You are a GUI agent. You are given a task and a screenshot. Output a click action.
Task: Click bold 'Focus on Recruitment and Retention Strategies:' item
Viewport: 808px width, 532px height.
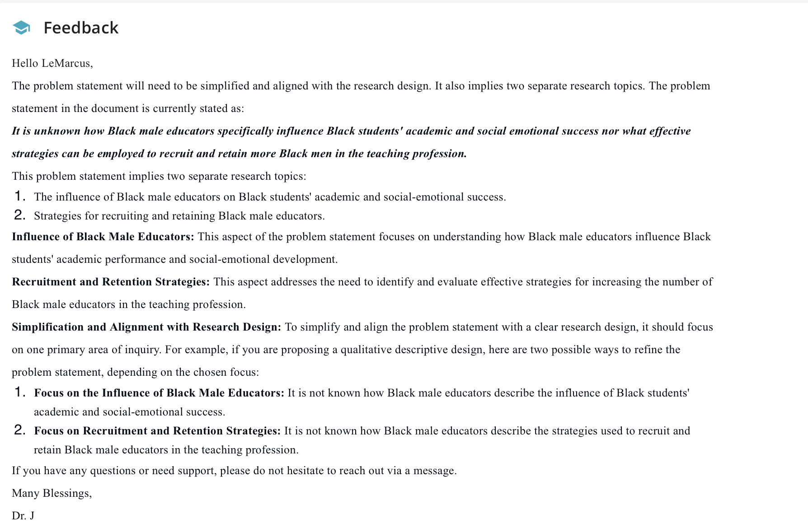[x=157, y=431]
